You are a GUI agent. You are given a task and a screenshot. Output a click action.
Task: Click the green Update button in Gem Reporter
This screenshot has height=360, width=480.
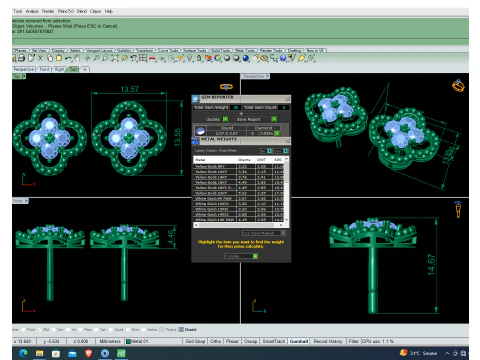click(226, 119)
